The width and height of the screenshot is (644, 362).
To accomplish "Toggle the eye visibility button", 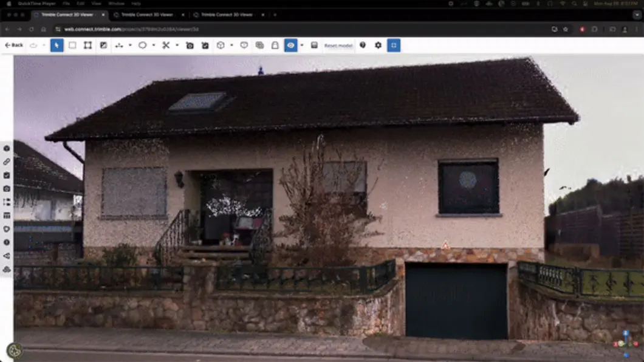I will [290, 46].
